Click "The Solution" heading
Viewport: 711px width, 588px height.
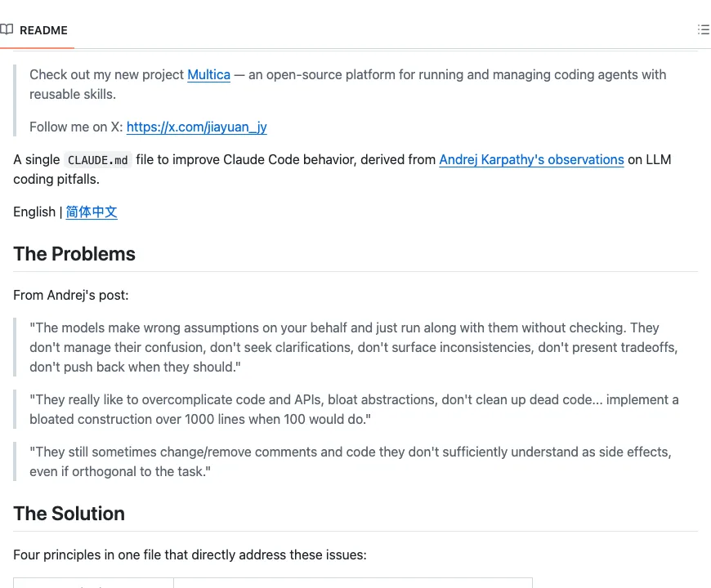[x=69, y=514]
